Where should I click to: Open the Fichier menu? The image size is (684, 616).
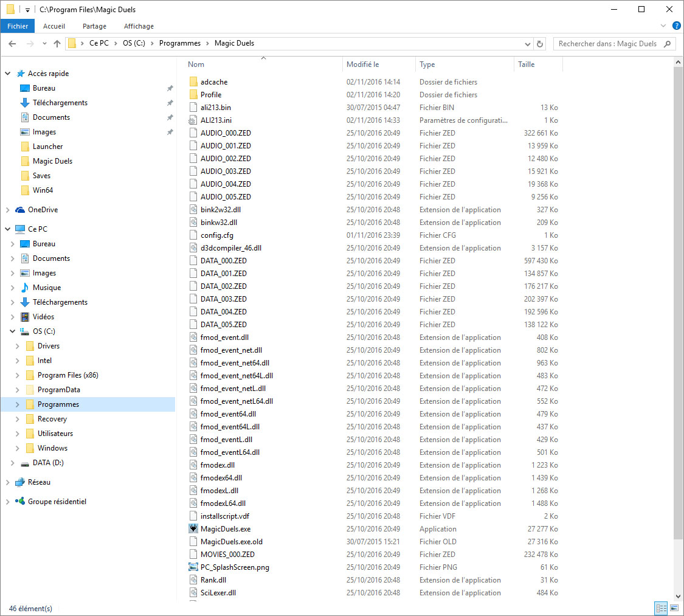pyautogui.click(x=18, y=26)
